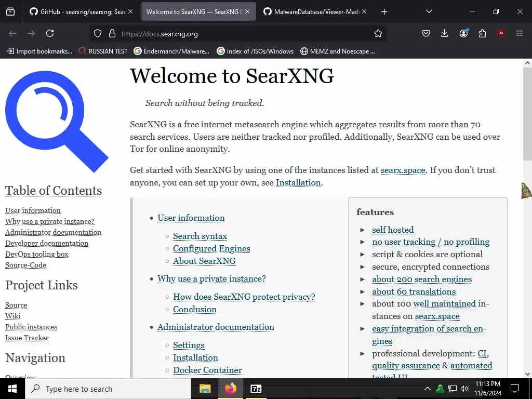Open Firefox hamburger application menu
532x399 pixels.
(x=520, y=33)
